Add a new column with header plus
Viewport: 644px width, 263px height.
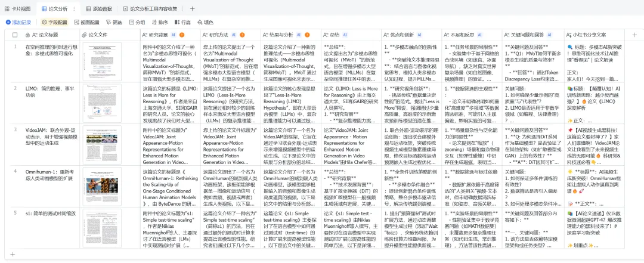(634, 35)
